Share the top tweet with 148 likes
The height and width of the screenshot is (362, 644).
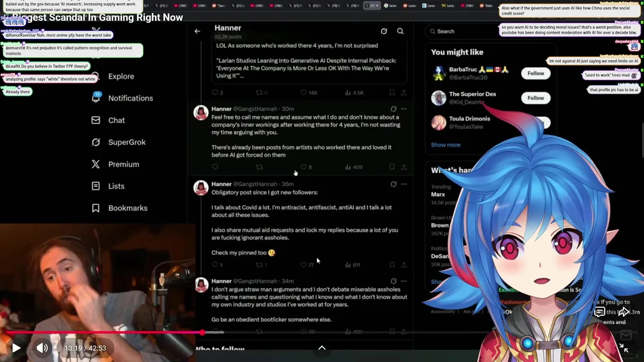404,93
